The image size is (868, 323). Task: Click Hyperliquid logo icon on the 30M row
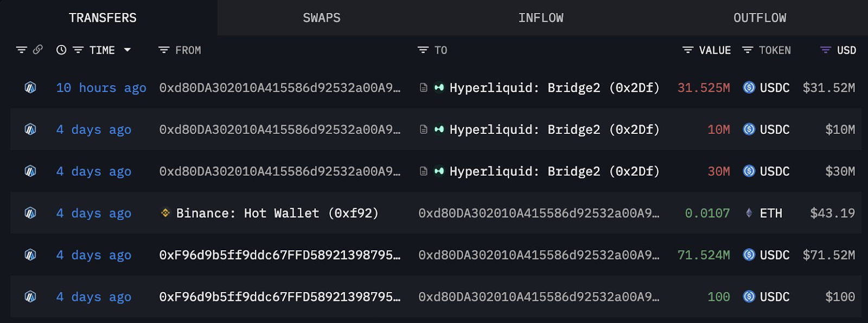coord(439,171)
